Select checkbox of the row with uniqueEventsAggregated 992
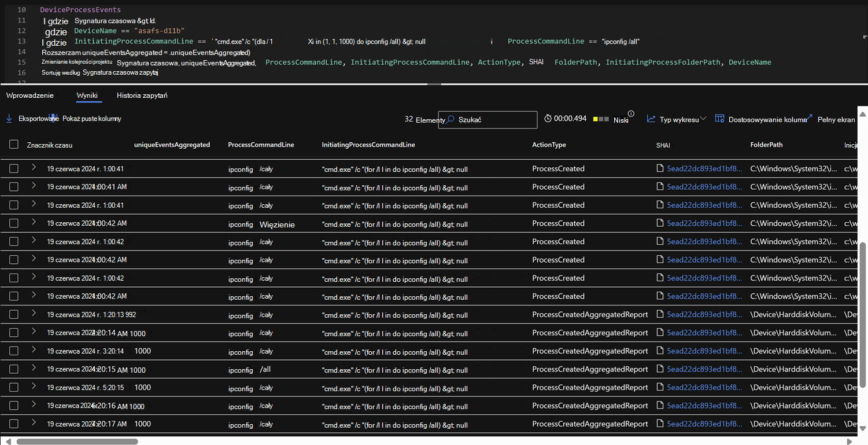The height and width of the screenshot is (445, 868). point(14,315)
